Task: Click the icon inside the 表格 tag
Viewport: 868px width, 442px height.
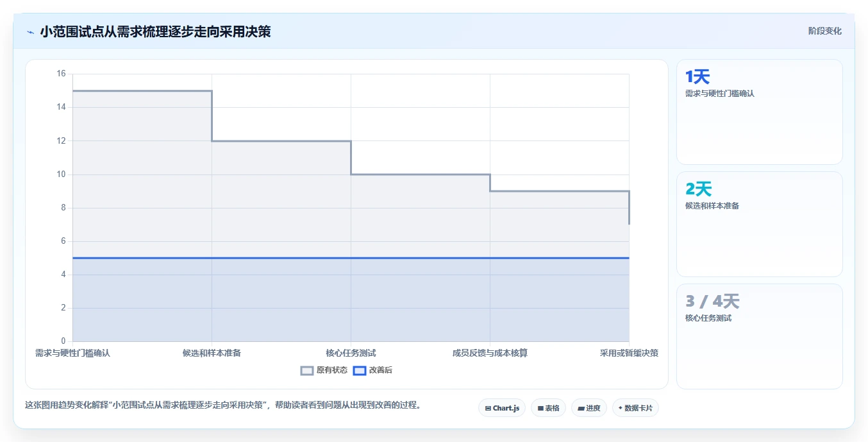Action: point(540,408)
